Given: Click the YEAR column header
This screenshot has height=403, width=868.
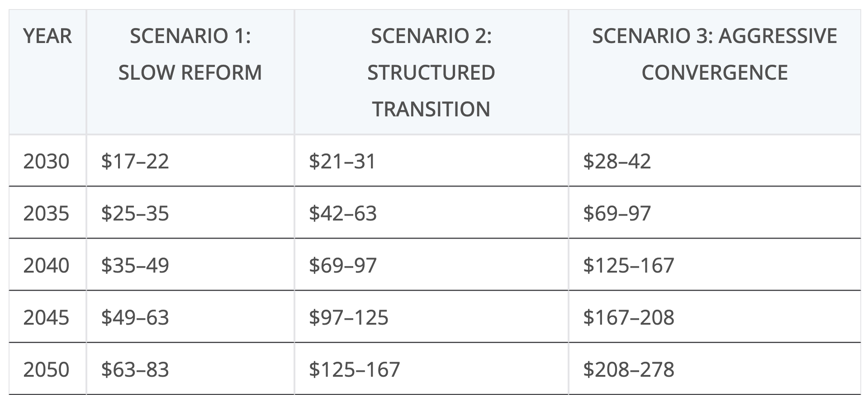Looking at the screenshot, I should pyautogui.click(x=47, y=36).
